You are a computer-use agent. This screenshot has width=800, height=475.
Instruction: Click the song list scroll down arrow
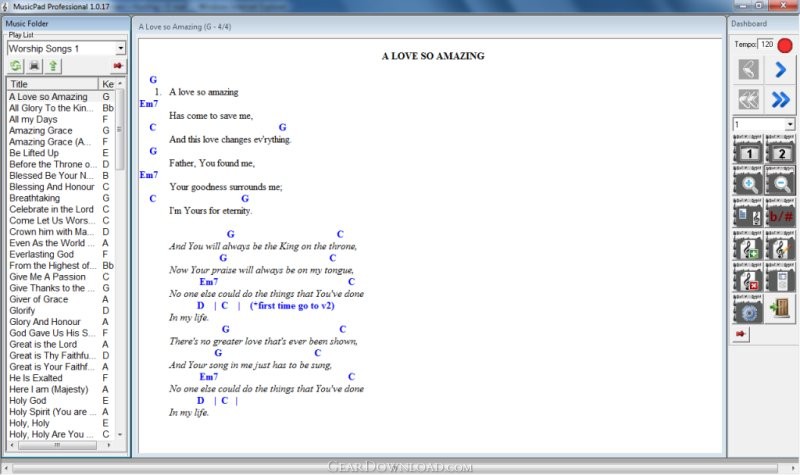[x=120, y=435]
